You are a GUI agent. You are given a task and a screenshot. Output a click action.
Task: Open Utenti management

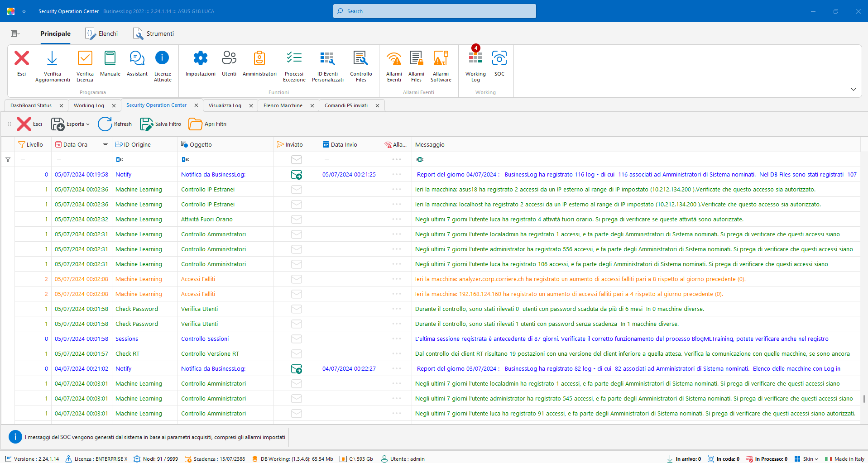229,63
